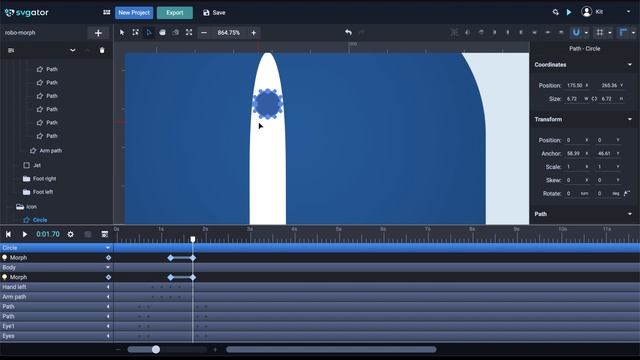Toggle Circle Morph animator lightbulb
Image resolution: width=640 pixels, height=360 pixels.
point(4,258)
